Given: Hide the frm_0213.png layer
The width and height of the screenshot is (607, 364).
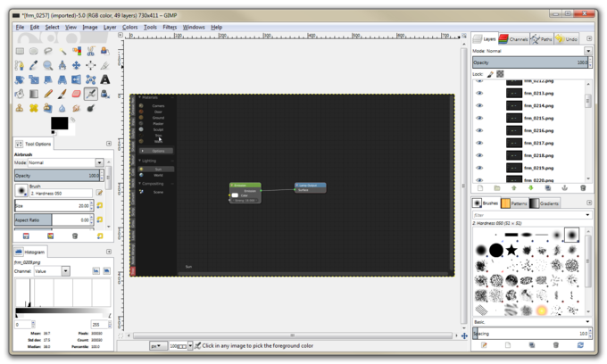Looking at the screenshot, I should [x=479, y=93].
